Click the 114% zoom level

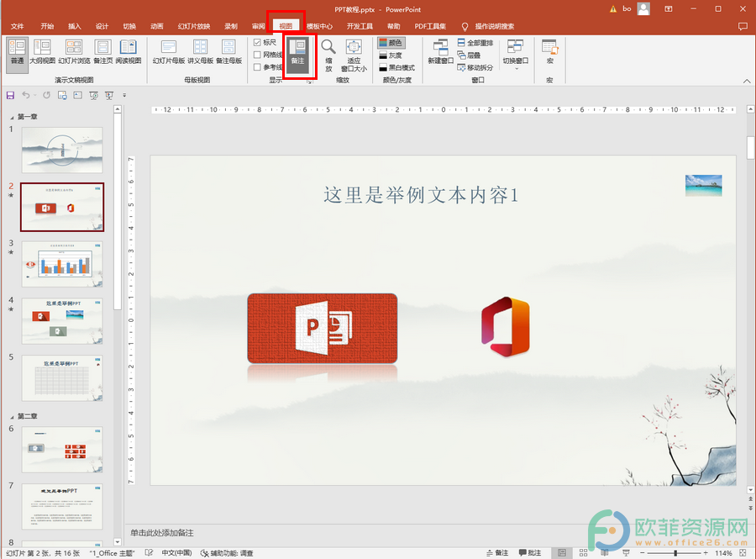[723, 553]
